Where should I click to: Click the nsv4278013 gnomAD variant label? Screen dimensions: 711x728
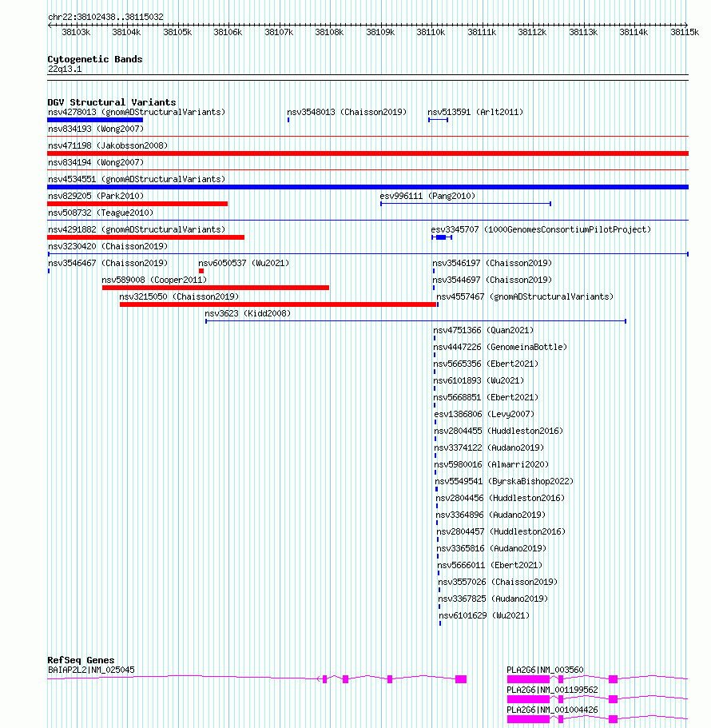click(x=137, y=112)
